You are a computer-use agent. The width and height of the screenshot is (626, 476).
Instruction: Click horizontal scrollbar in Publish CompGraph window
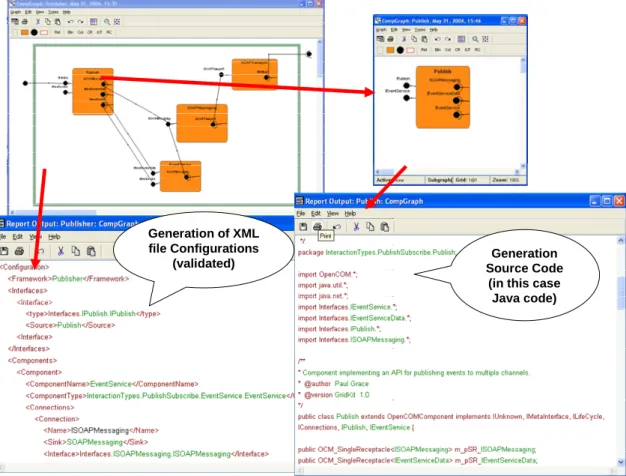click(x=448, y=172)
